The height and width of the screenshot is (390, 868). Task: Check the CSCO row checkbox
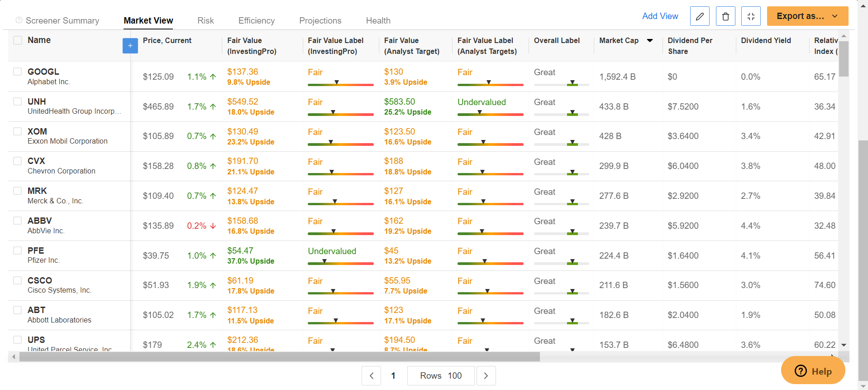(x=18, y=280)
